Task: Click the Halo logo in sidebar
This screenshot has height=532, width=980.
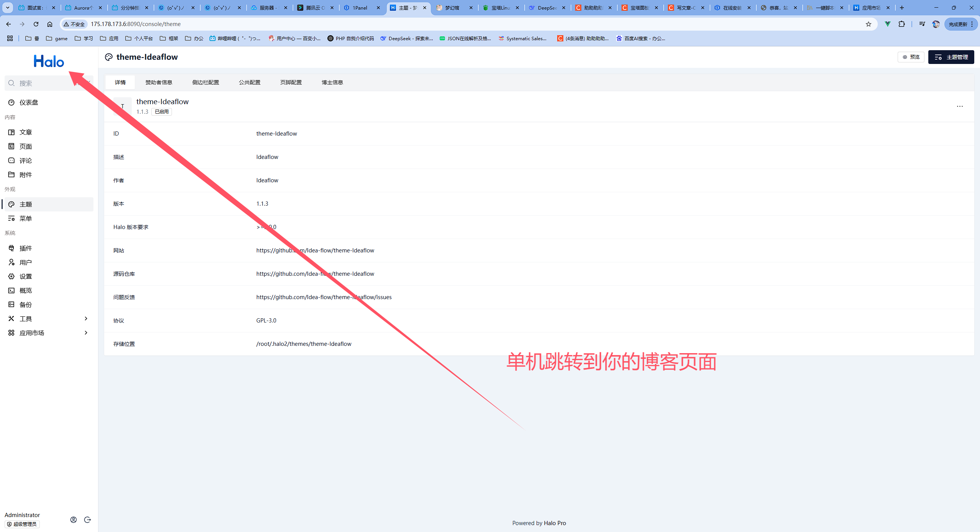Action: point(49,61)
